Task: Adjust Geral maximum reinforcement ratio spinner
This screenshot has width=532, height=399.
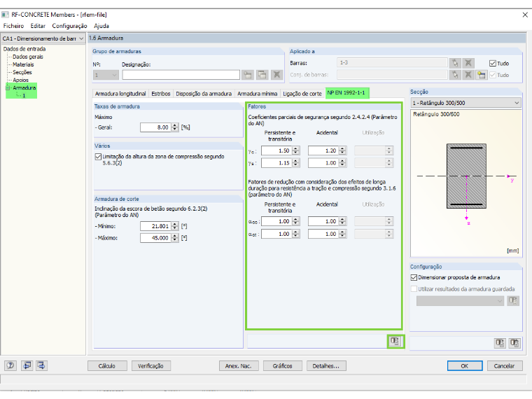Action: [x=175, y=127]
